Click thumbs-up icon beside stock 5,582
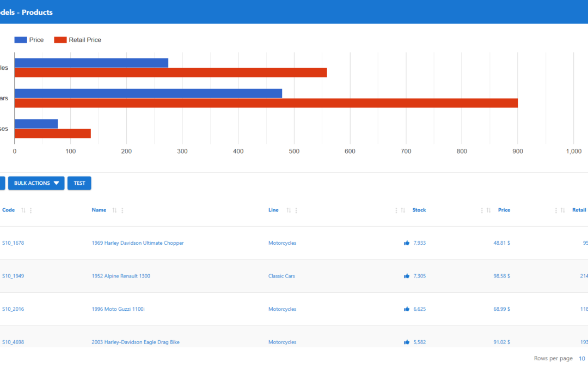Screen dimensions: 588x368 pos(407,342)
